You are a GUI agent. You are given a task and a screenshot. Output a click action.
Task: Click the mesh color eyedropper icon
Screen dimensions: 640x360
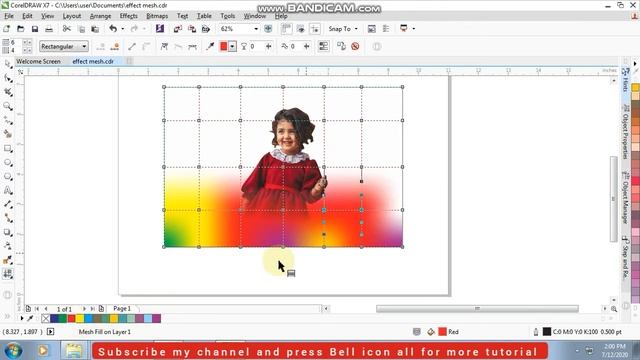(210, 47)
